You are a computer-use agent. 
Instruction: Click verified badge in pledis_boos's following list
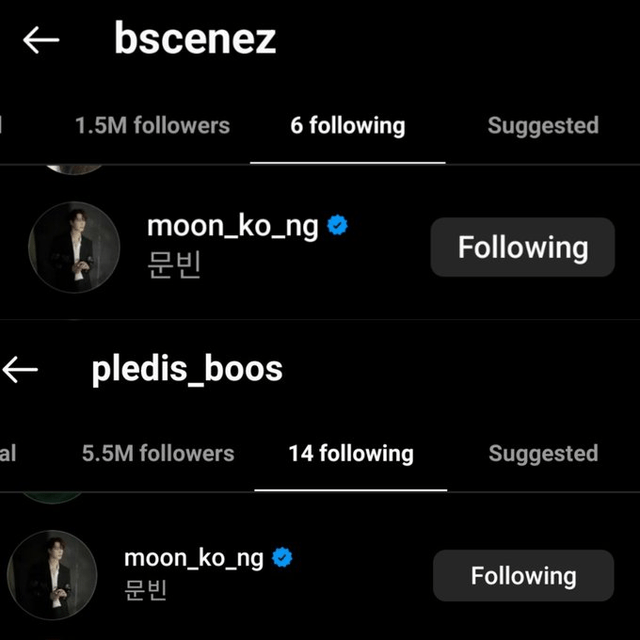coord(283,557)
